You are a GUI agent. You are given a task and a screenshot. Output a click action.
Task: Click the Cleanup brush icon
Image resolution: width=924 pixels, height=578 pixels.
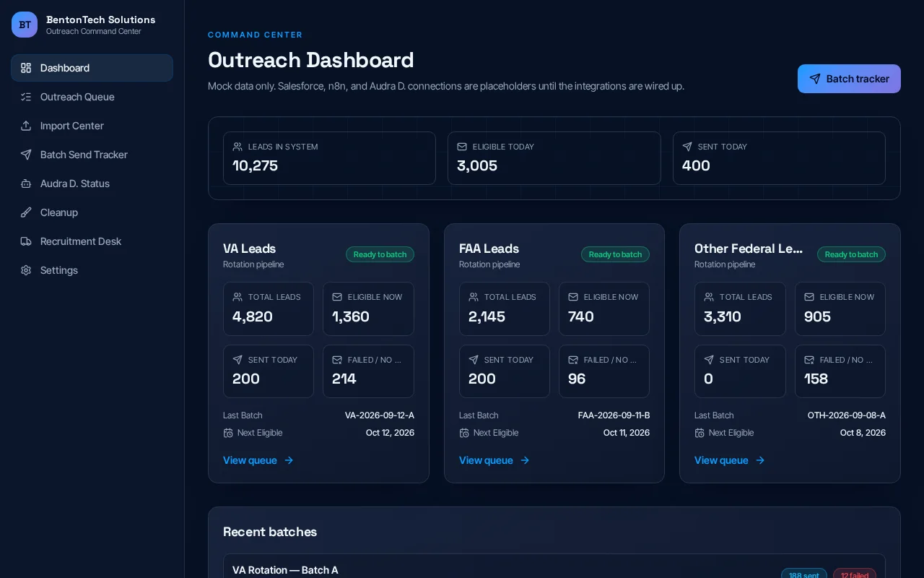[x=26, y=212]
